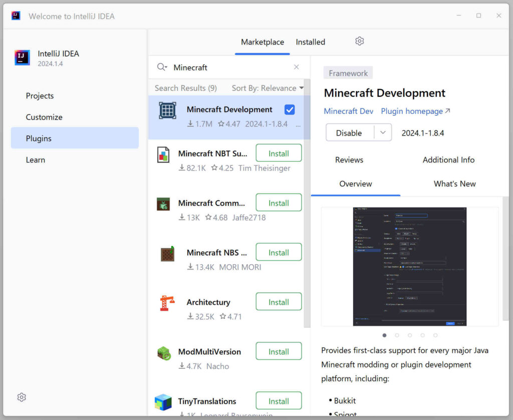
Task: Expand the Disable button dropdown arrow
Action: point(383,133)
